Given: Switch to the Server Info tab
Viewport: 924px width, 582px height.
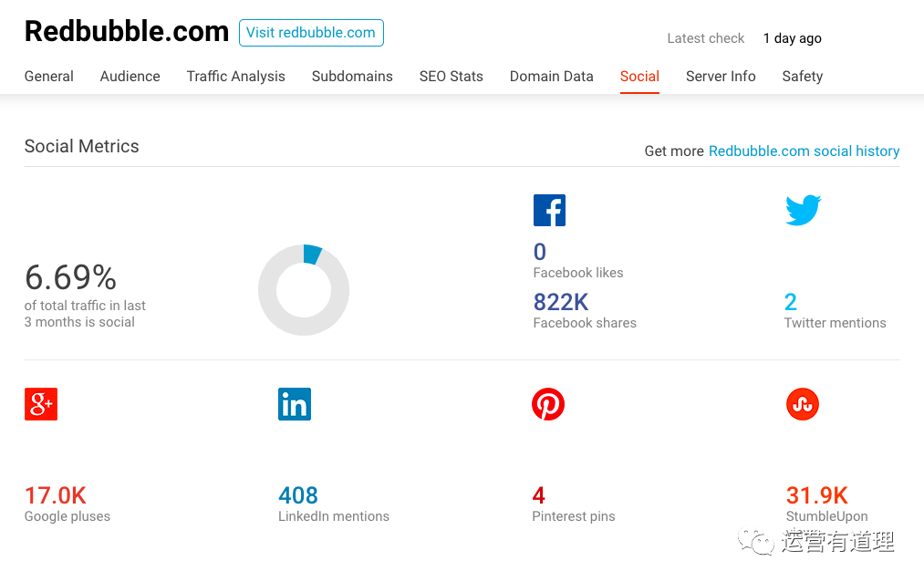Looking at the screenshot, I should tap(721, 77).
